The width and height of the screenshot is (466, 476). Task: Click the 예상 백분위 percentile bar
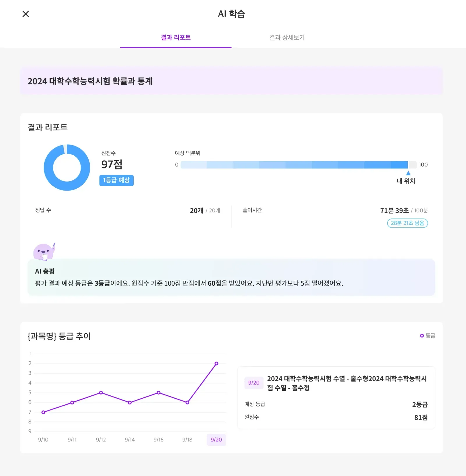point(299,165)
